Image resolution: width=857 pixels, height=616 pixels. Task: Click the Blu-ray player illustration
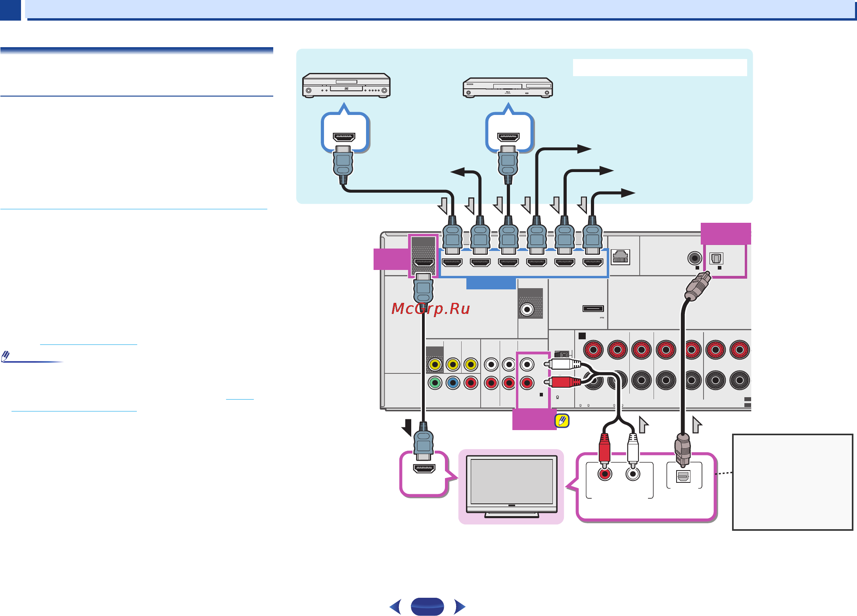[508, 88]
